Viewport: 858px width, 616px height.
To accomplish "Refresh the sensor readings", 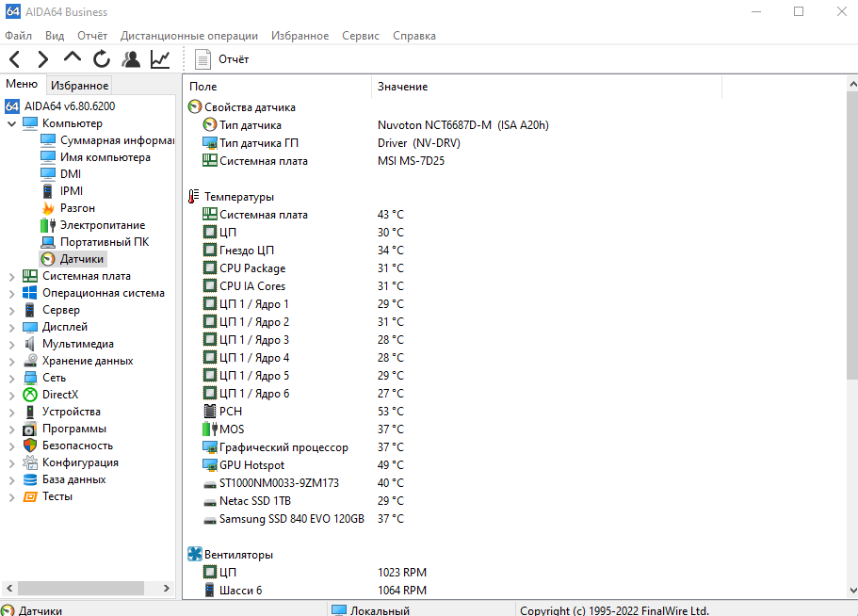I will point(101,59).
